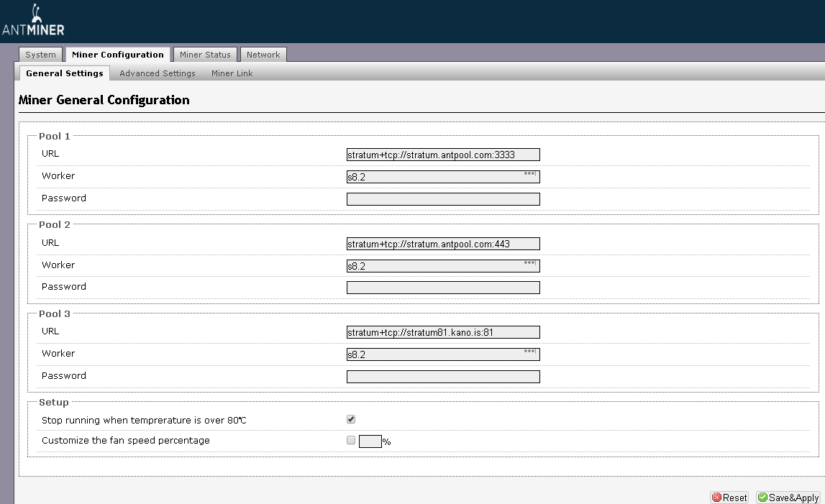Click the URL label in Pool 1
The width and height of the screenshot is (825, 504).
point(50,154)
